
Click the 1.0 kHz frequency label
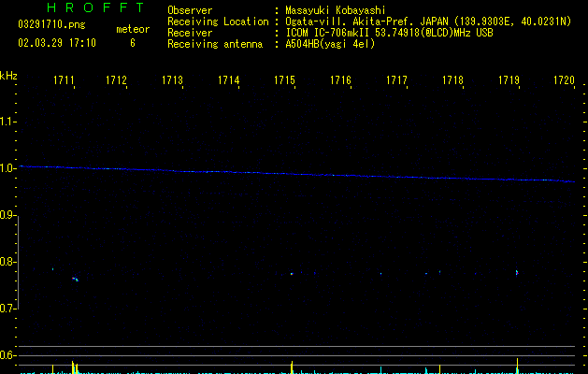[8, 168]
